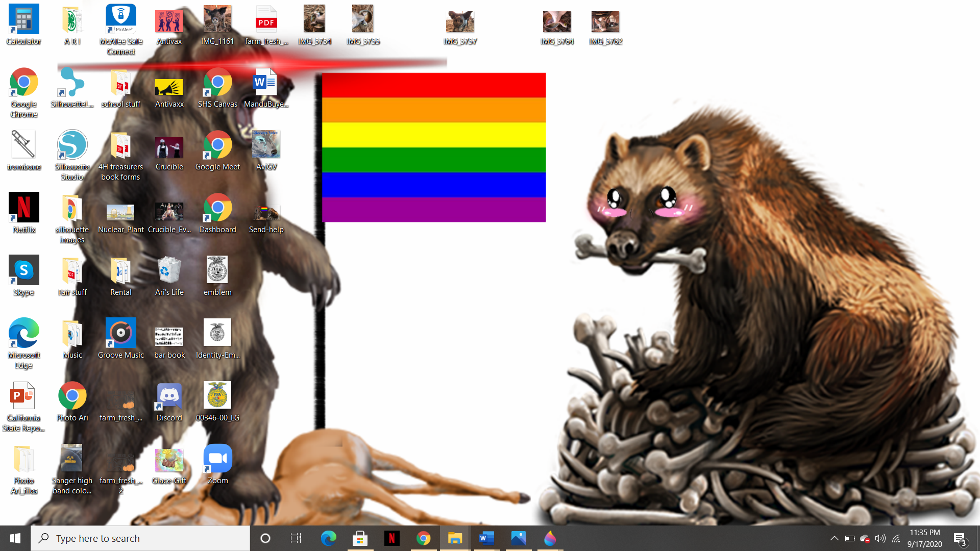Launch Groove Music from desktop
Image resolution: width=980 pixels, height=551 pixels.
coord(120,334)
